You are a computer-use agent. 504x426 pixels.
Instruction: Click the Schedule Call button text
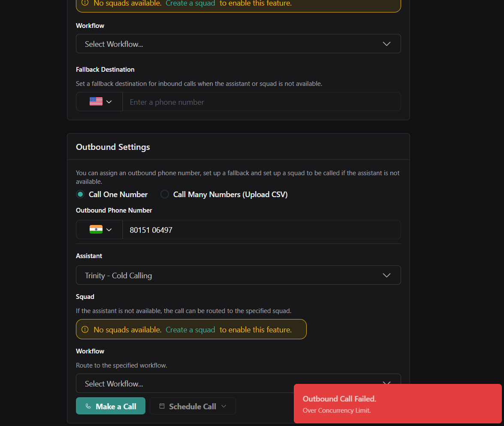(x=192, y=406)
